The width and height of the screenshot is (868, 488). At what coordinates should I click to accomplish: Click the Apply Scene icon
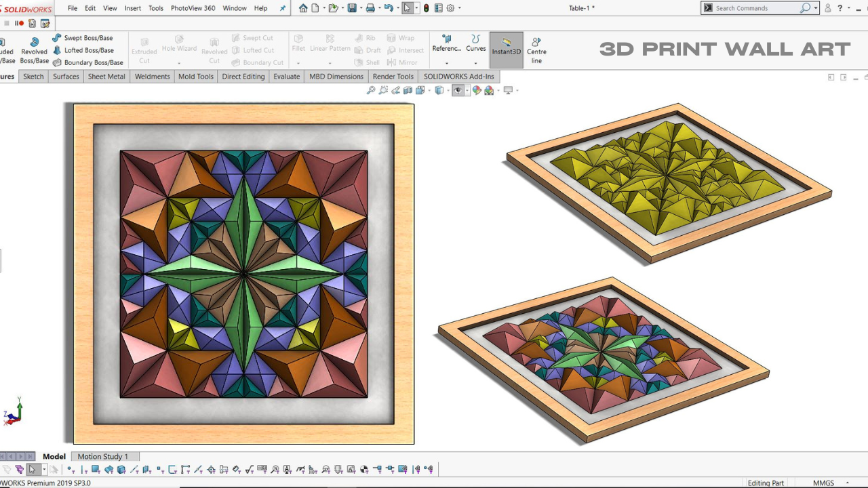tap(489, 89)
